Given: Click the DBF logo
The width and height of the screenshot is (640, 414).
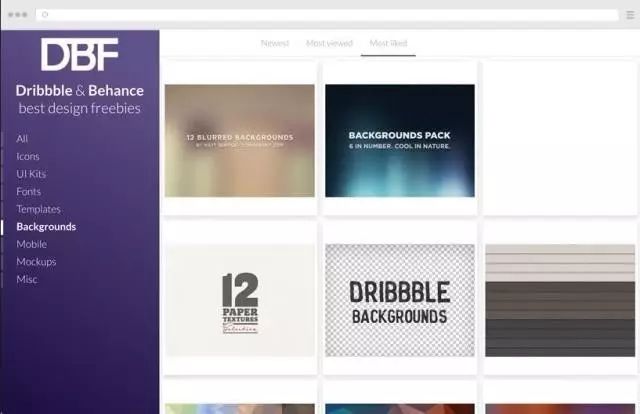Looking at the screenshot, I should point(80,54).
